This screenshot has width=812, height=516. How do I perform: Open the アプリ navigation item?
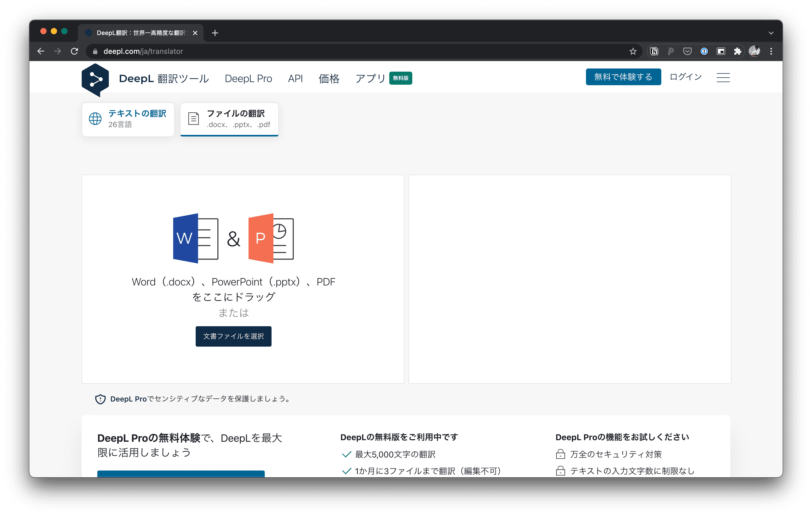(370, 78)
